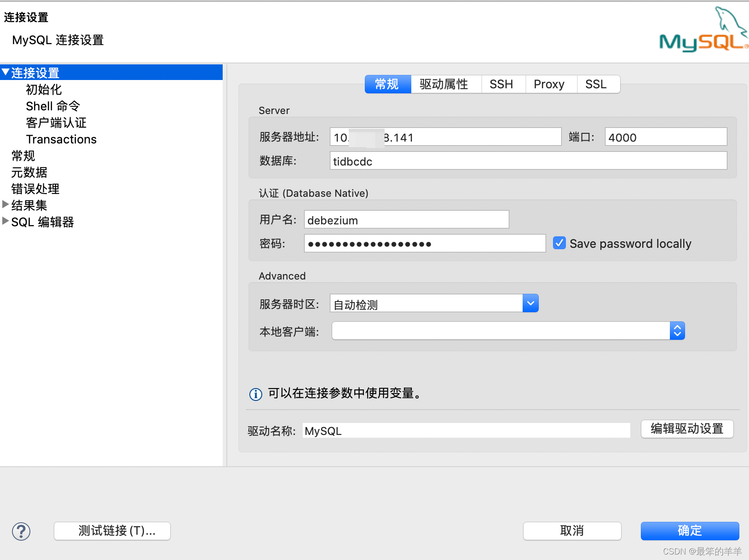Click the info icon beside the variables hint
The height and width of the screenshot is (560, 749).
pyautogui.click(x=256, y=394)
